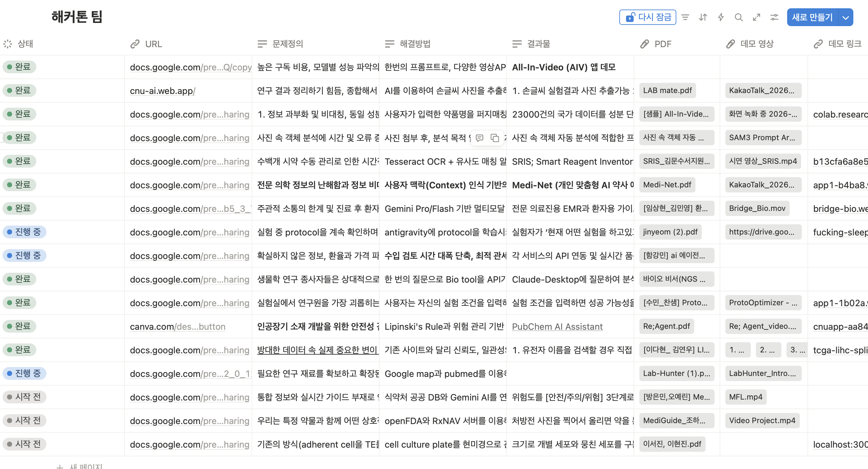Click the expand full-page arrows icon
Viewport: 868px width, 469px height.
(x=757, y=17)
